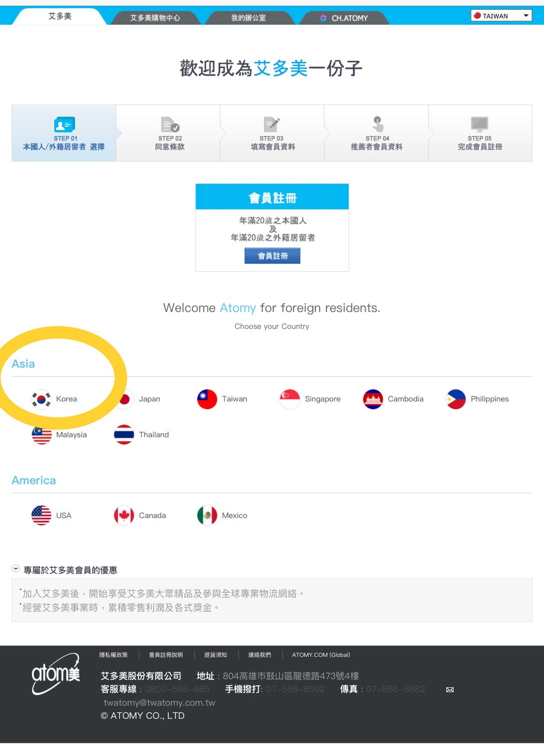
Task: Pick the Thailand flag icon
Action: coord(124,435)
